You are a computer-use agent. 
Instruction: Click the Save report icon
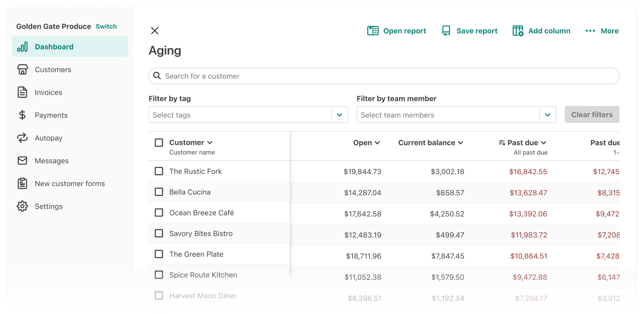click(446, 31)
